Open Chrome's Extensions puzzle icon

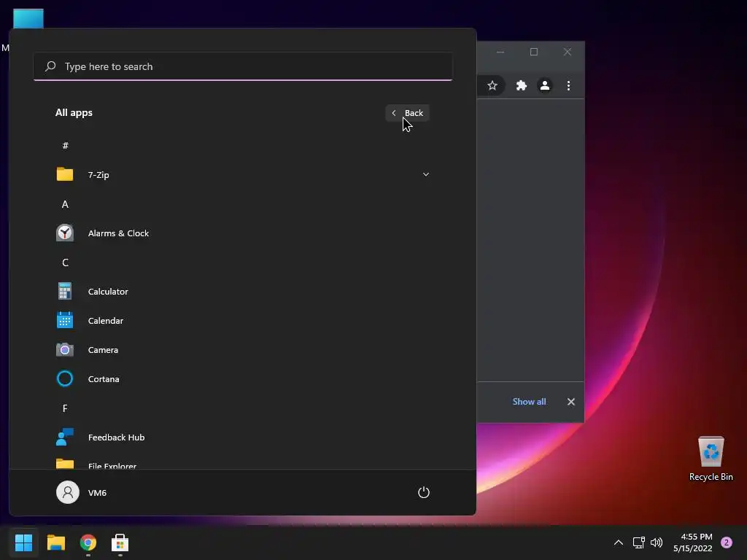pos(521,85)
